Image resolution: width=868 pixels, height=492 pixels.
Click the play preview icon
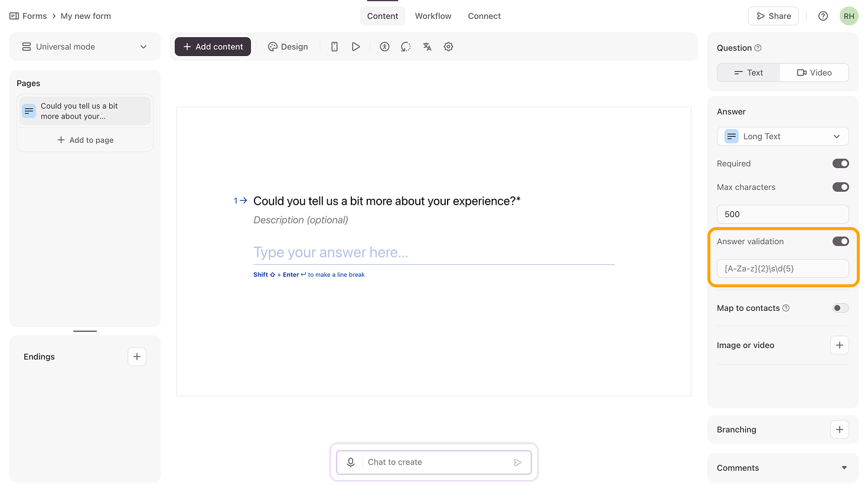[x=355, y=47]
